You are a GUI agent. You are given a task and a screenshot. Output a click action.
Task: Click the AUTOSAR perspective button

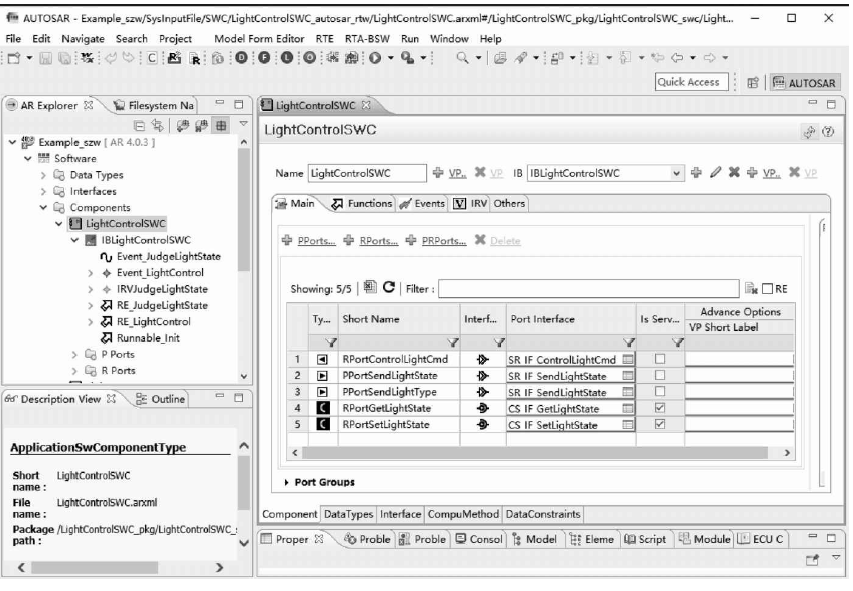point(807,83)
